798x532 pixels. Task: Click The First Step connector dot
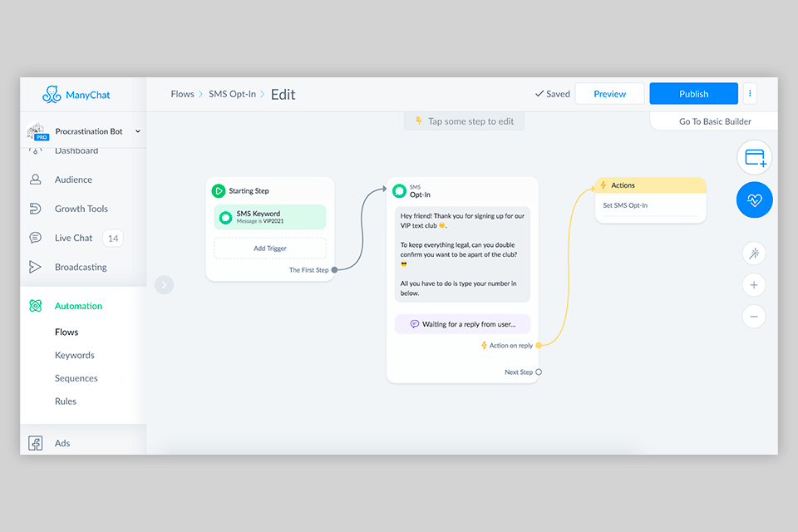pos(334,270)
